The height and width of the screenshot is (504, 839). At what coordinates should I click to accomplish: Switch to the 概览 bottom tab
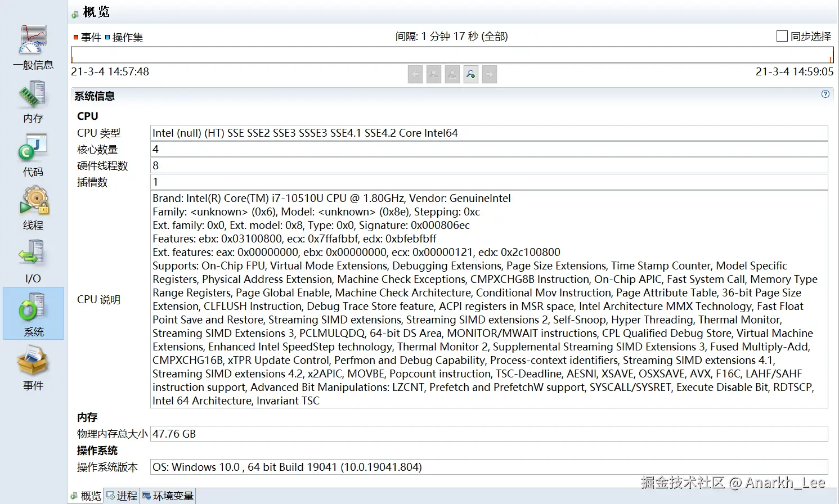[86, 496]
